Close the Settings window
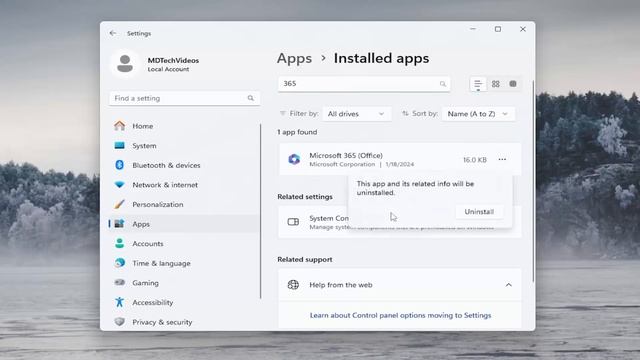 click(522, 29)
